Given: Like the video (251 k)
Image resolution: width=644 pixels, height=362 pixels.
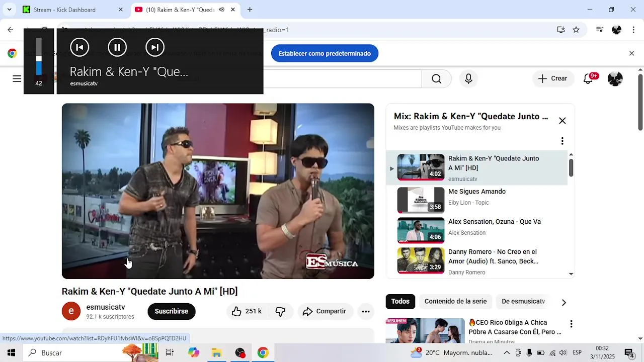Looking at the screenshot, I should tap(247, 311).
